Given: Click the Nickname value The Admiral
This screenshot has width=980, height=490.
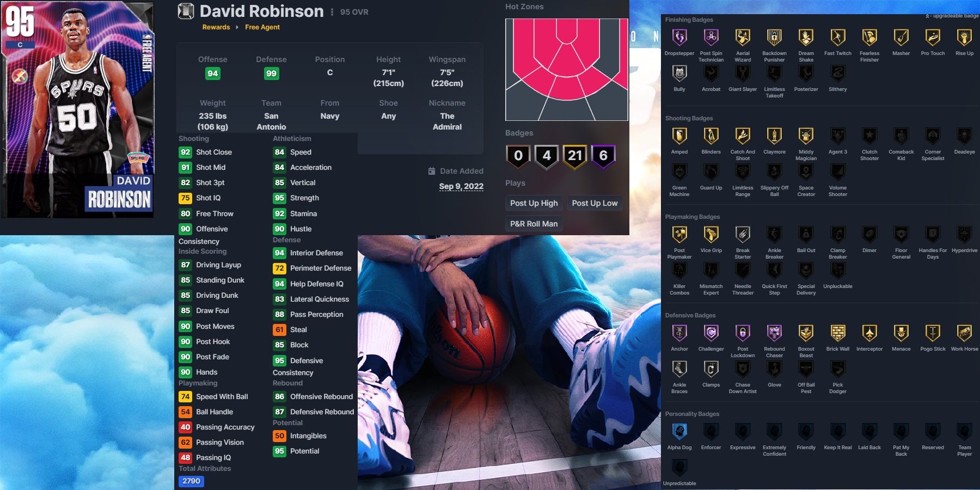Looking at the screenshot, I should click(447, 121).
